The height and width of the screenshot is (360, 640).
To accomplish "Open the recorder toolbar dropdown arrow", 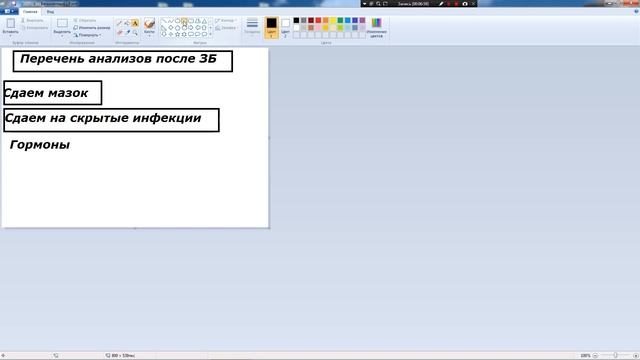I will [x=364, y=4].
